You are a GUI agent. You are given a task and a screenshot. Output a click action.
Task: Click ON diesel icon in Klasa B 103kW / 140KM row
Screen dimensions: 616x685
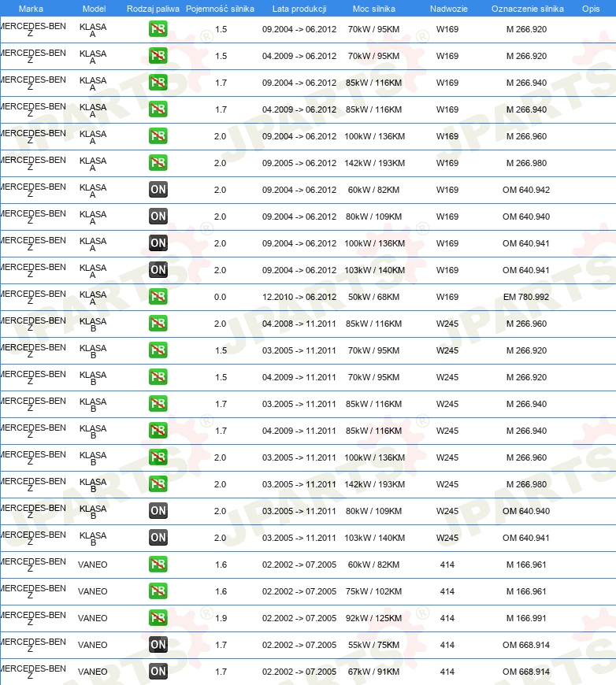(x=158, y=537)
